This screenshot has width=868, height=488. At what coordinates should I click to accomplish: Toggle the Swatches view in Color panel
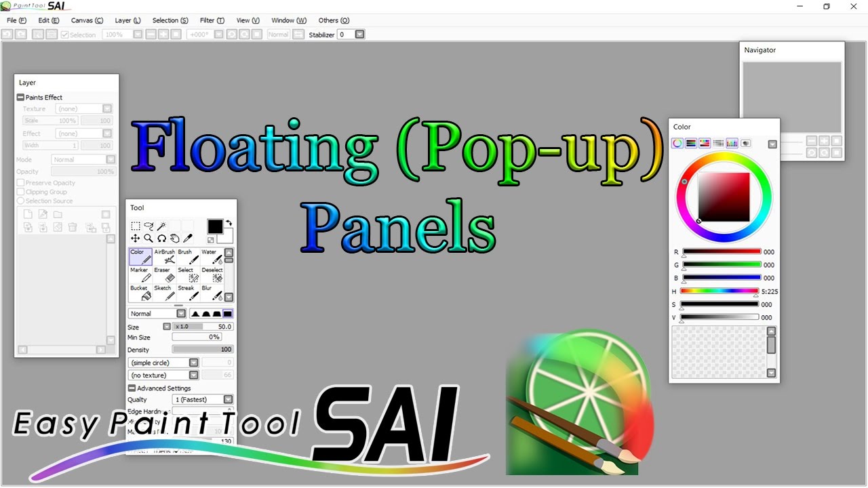click(x=732, y=143)
